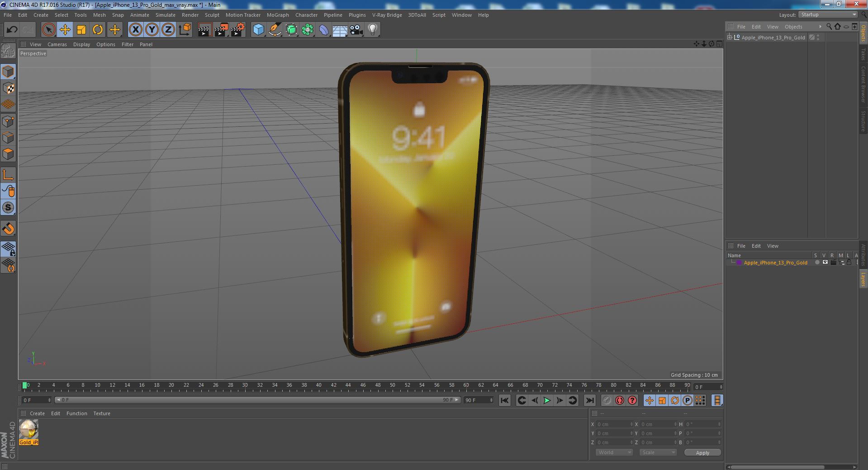The height and width of the screenshot is (470, 868).
Task: Click Render View clapperboard icon
Action: (204, 30)
